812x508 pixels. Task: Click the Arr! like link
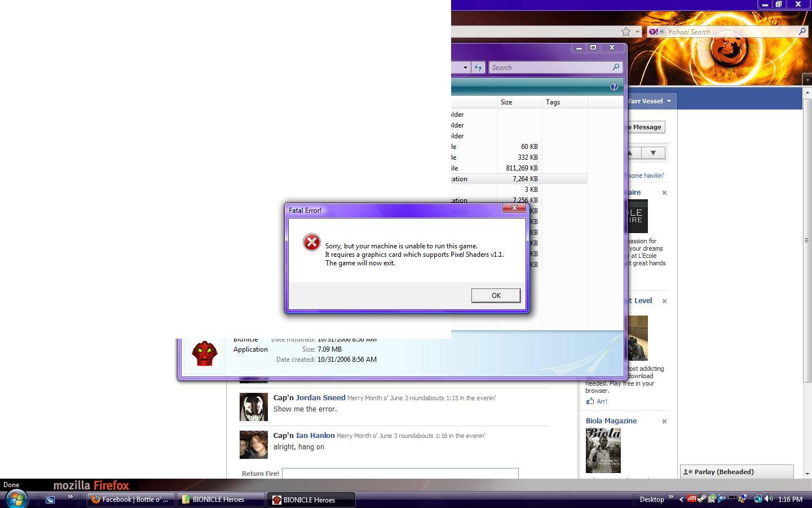[602, 401]
